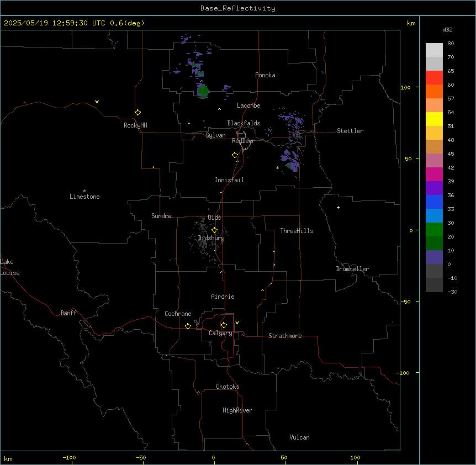Click the white 70-80 dBZ legend swatch
Screen dimensions: 476x465
pos(434,50)
